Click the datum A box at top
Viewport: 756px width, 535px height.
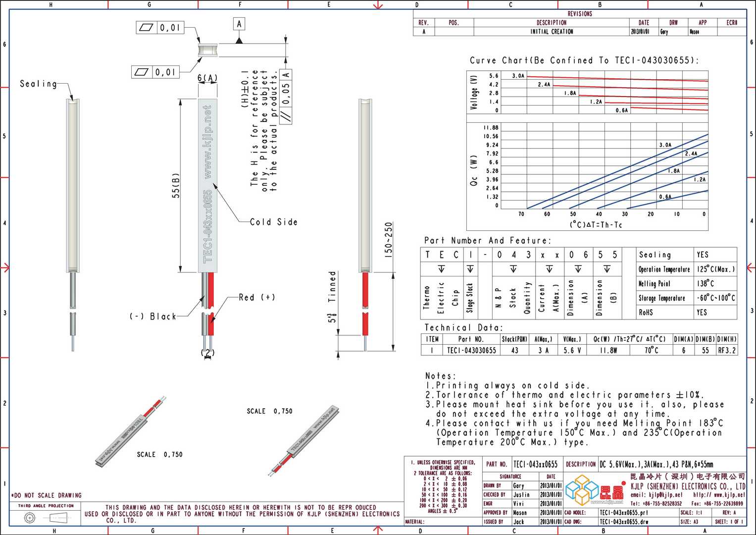(x=239, y=24)
